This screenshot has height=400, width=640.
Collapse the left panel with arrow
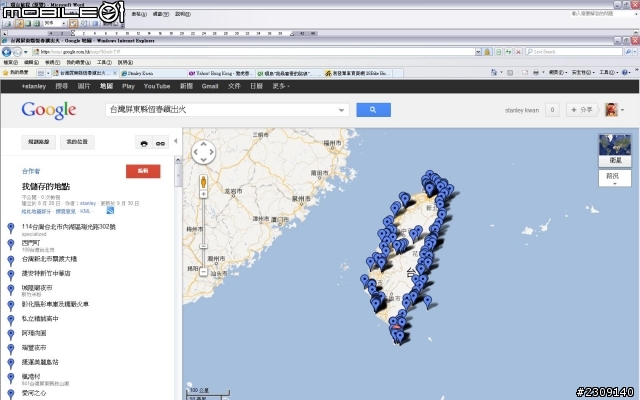coord(176,141)
